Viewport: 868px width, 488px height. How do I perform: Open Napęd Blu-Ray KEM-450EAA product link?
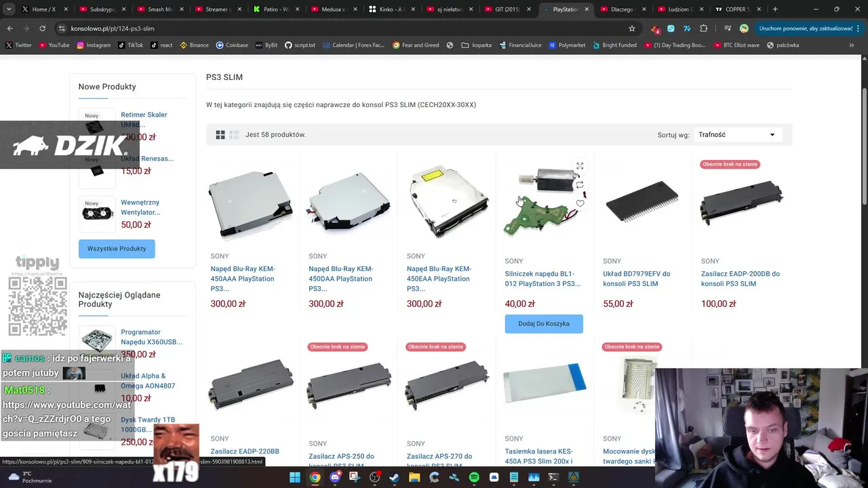[x=439, y=279]
